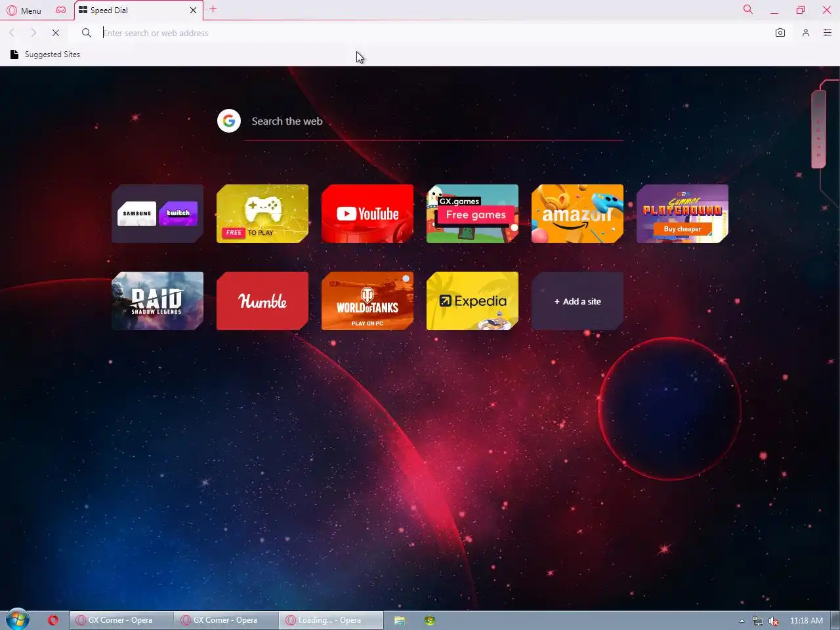The width and height of the screenshot is (840, 630).
Task: Open the profile account icon
Action: coord(806,33)
